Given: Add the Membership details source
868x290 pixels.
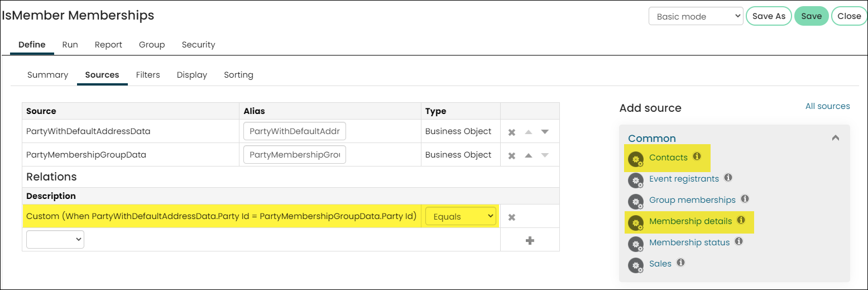Looking at the screenshot, I should click(690, 221).
